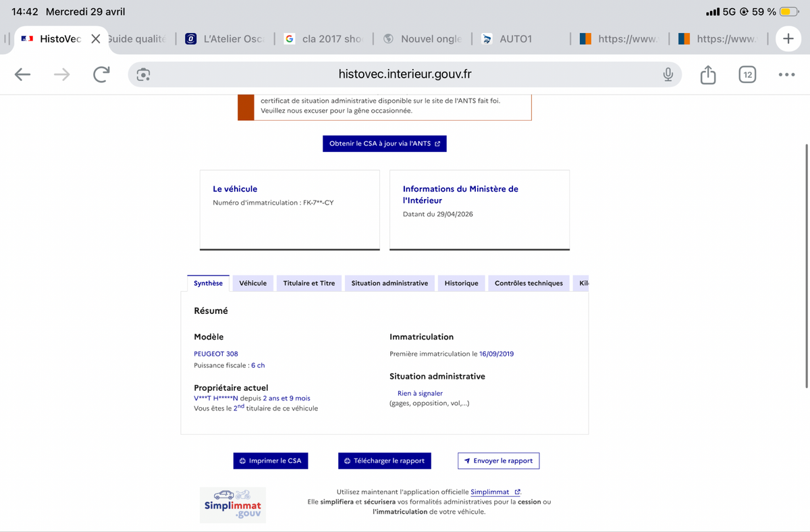Click the Imprimer le CSA button
The width and height of the screenshot is (810, 532).
pos(271,460)
